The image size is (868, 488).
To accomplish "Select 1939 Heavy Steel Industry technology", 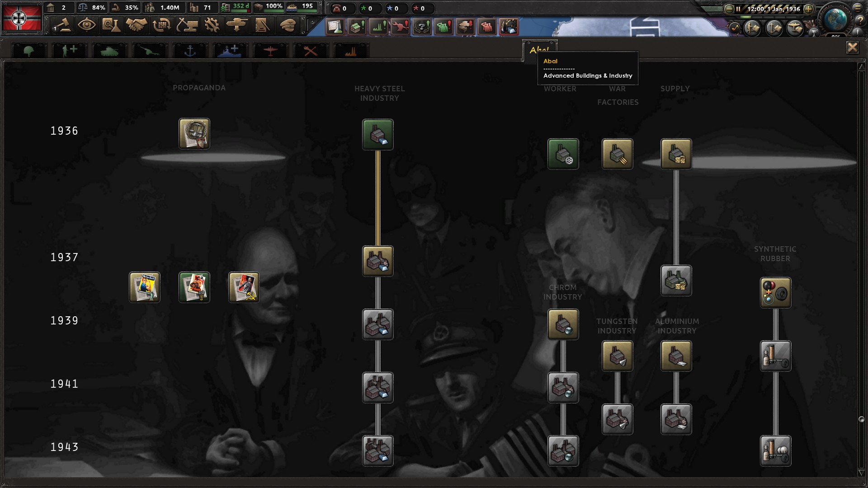I will [x=378, y=324].
